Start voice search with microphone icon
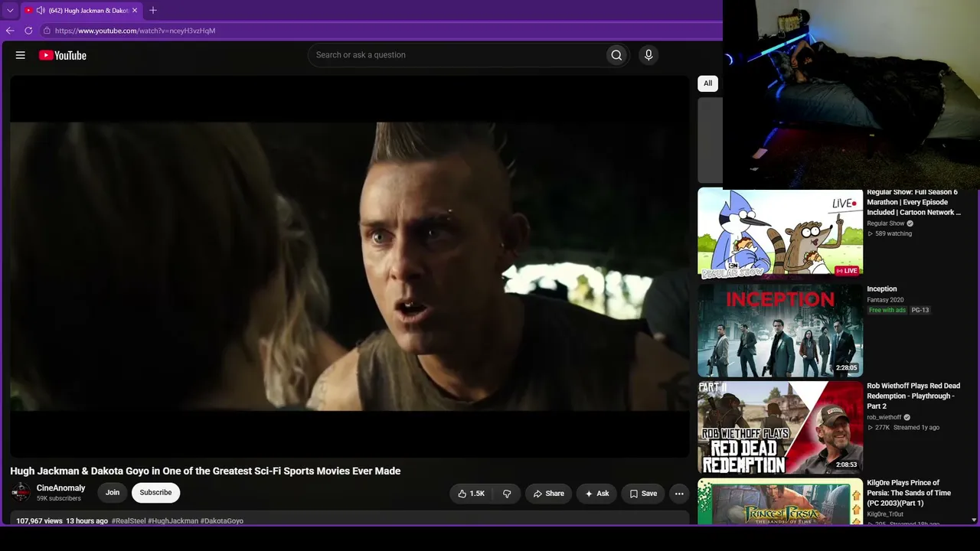Viewport: 980px width, 551px height. pos(648,55)
